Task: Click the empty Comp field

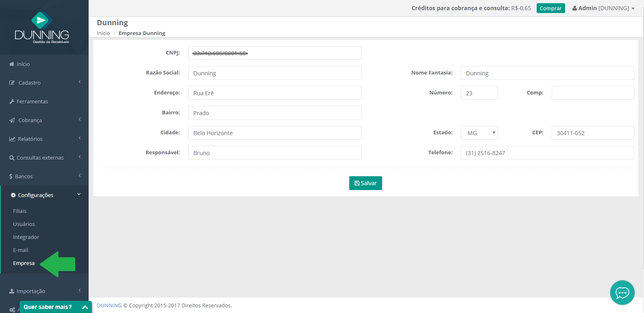Action: [593, 93]
